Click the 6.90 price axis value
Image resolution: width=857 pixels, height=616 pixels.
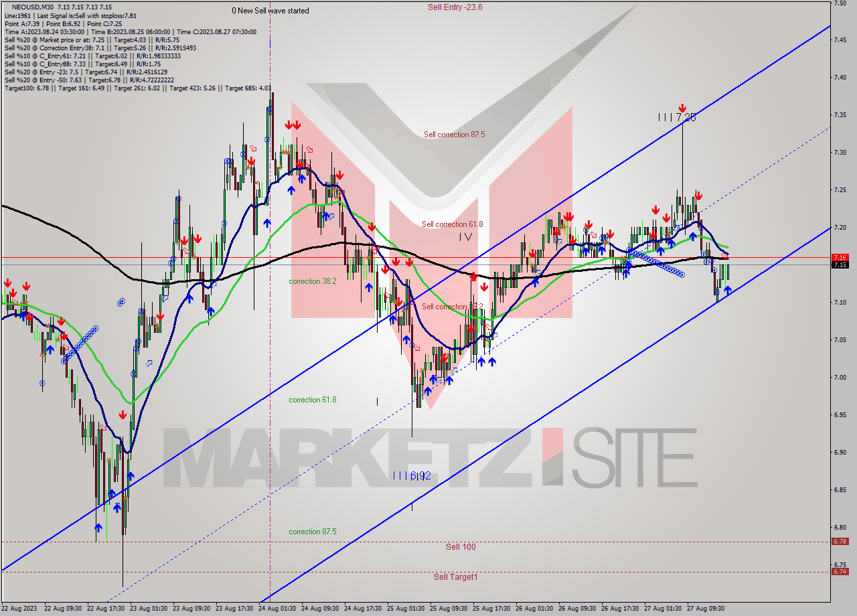840,453
